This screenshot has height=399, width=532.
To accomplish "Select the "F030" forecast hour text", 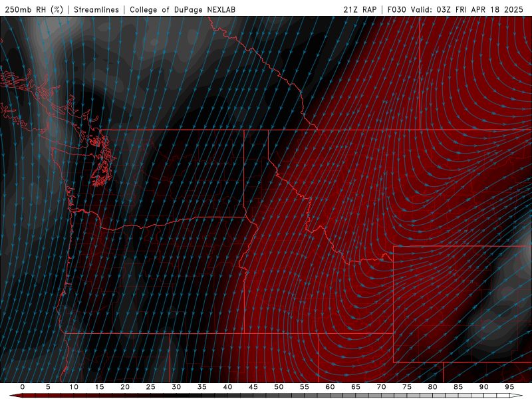I will click(x=396, y=9).
